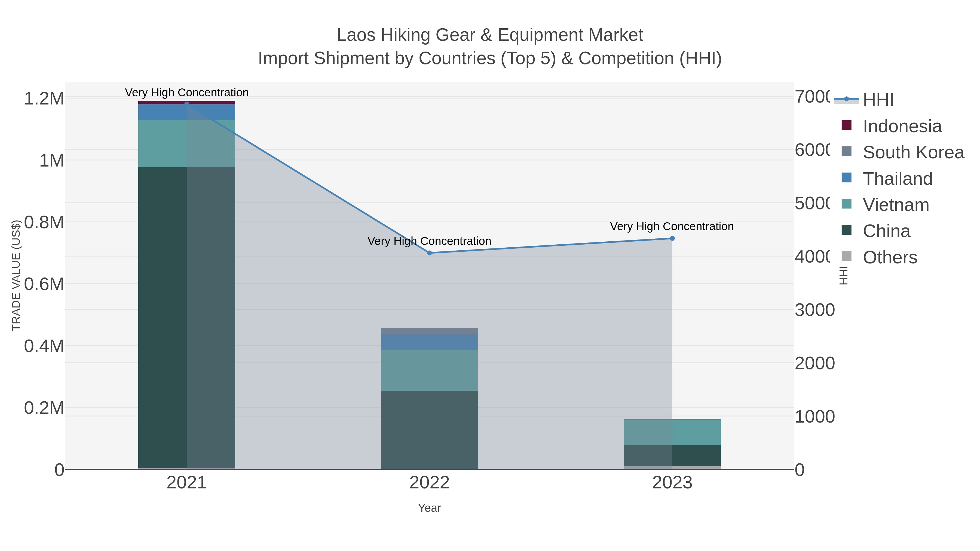The image size is (980, 551).
Task: Click the chart title Laos Hiking Gear
Action: 490,35
